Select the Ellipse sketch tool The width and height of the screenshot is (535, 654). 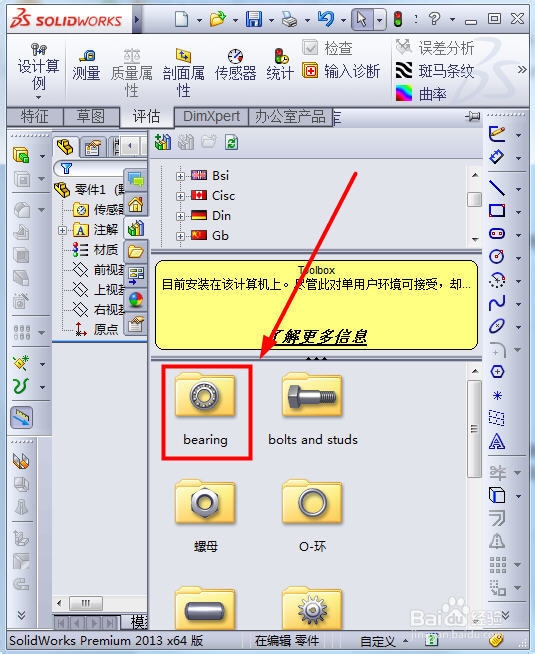pyautogui.click(x=497, y=326)
